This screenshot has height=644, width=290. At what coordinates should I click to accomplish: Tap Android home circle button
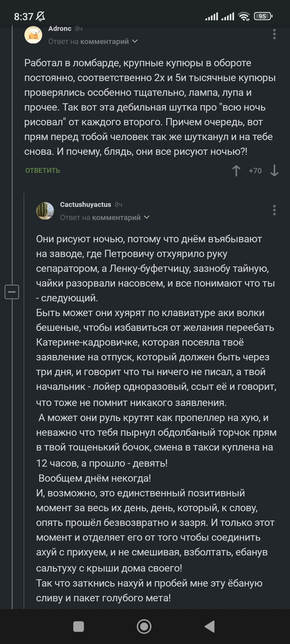pyautogui.click(x=144, y=627)
